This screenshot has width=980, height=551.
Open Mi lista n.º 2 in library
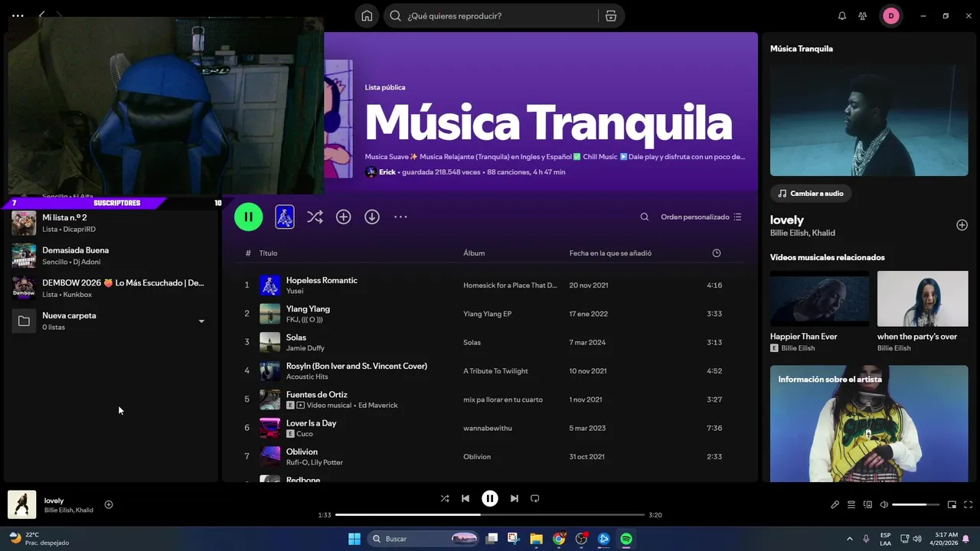click(x=111, y=223)
